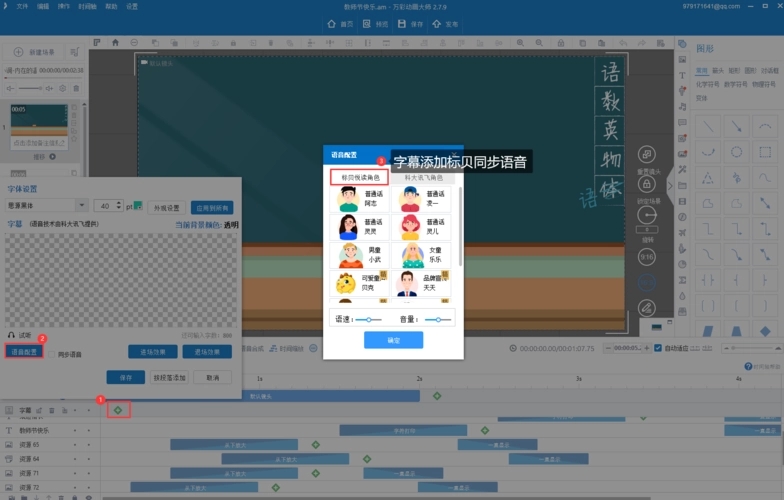Open the font family dropdown 思源黑体
The width and height of the screenshot is (784, 500).
tap(46, 206)
